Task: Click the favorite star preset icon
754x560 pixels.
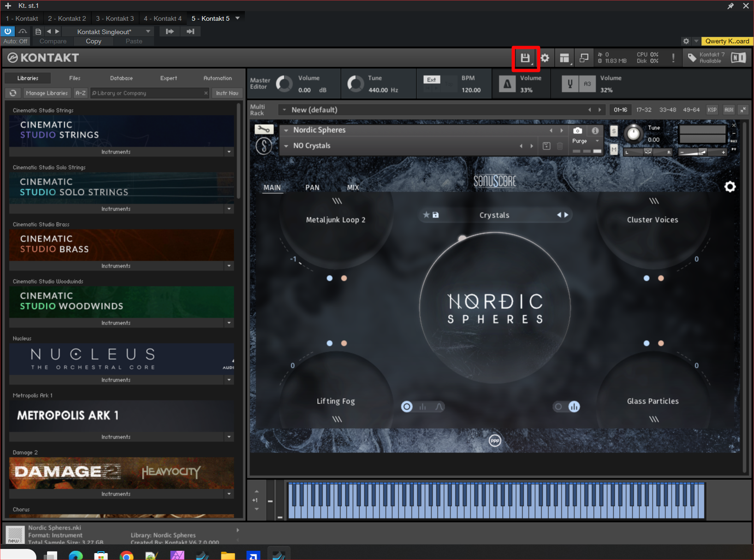Action: [427, 215]
